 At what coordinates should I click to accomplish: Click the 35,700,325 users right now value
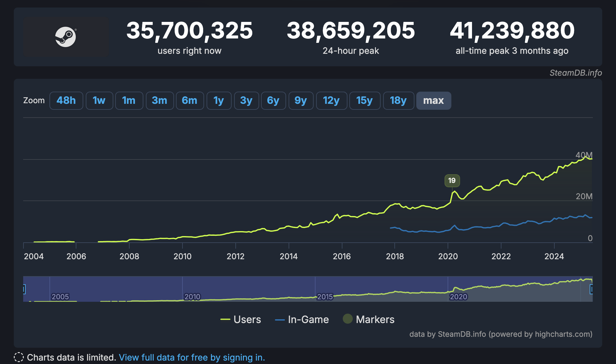[189, 30]
